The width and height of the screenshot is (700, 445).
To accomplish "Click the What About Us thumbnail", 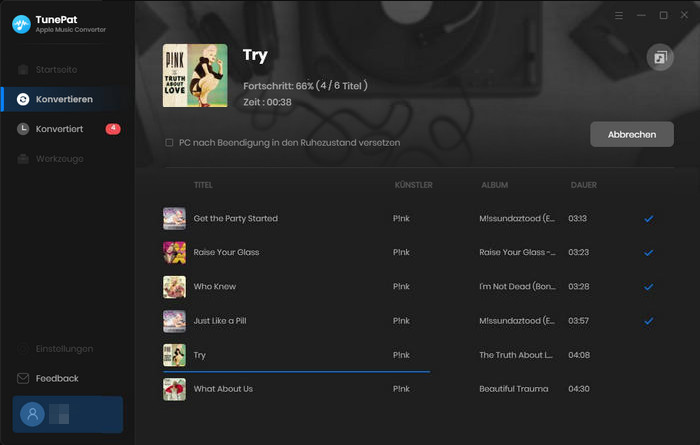I will (174, 389).
